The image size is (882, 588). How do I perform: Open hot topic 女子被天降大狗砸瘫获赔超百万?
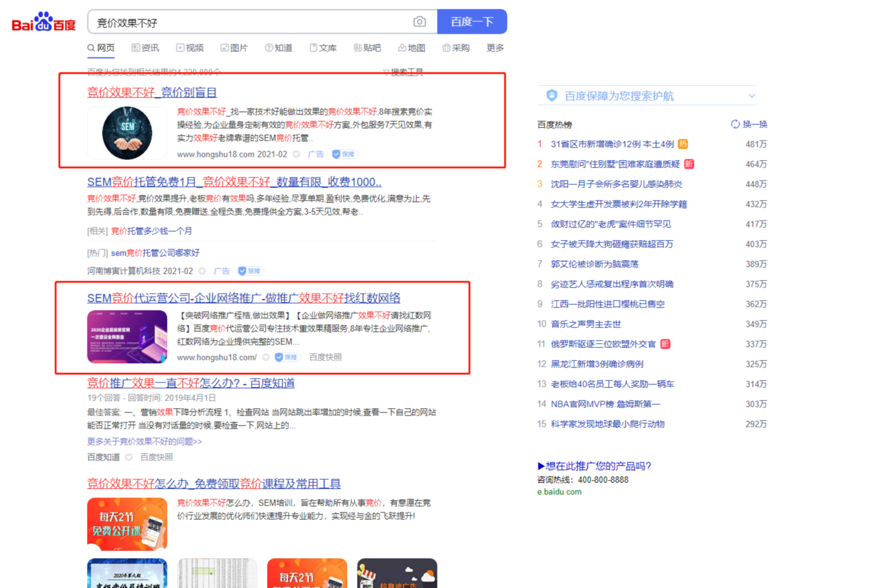(612, 244)
